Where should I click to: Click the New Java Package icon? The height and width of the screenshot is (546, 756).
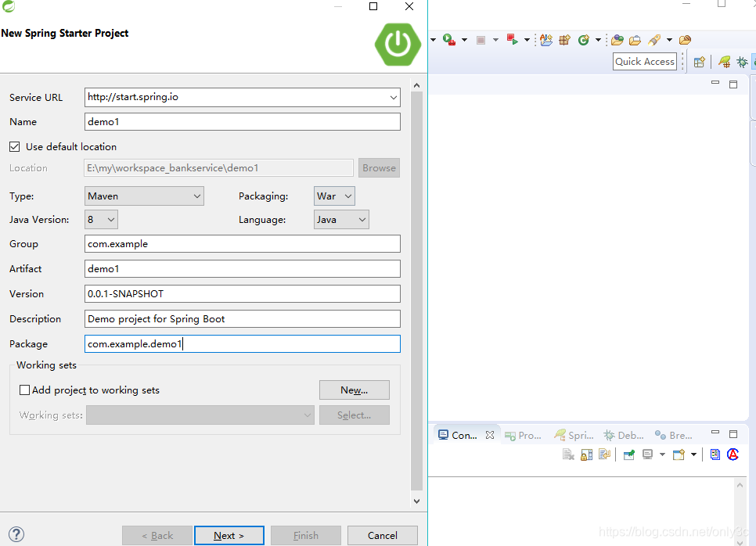click(564, 40)
